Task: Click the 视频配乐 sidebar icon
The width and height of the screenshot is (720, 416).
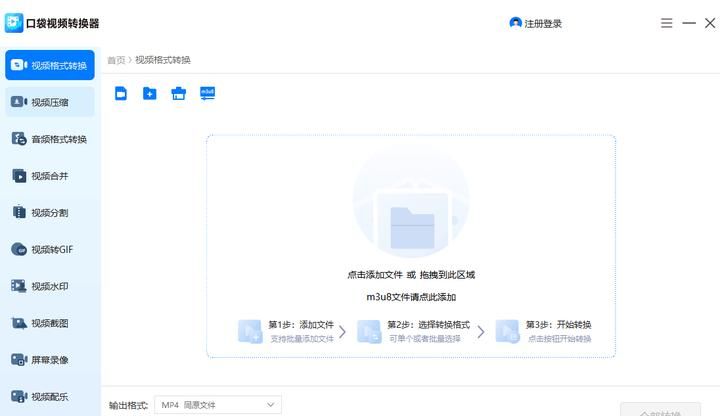Action: click(x=19, y=396)
